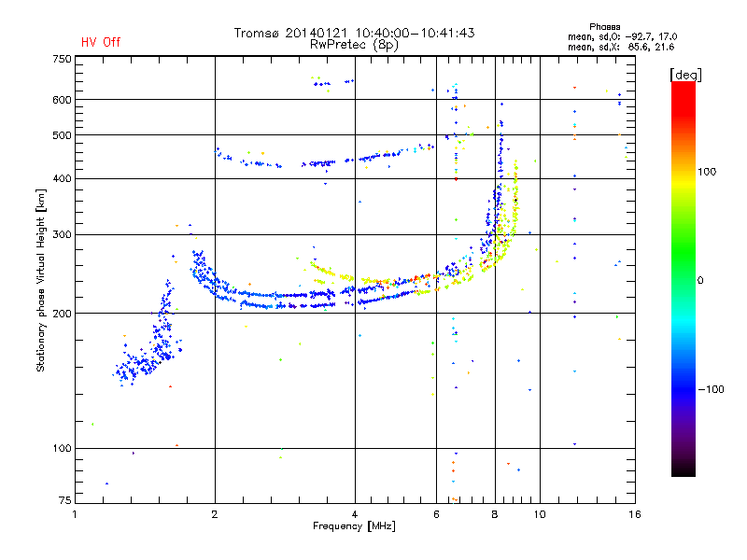747x560 pixels.
Task: Click the y-axis label '750'
Action: click(x=62, y=59)
